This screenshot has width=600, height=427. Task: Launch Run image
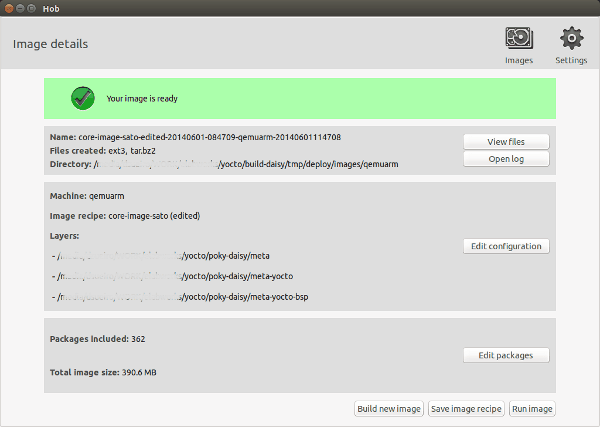(533, 408)
